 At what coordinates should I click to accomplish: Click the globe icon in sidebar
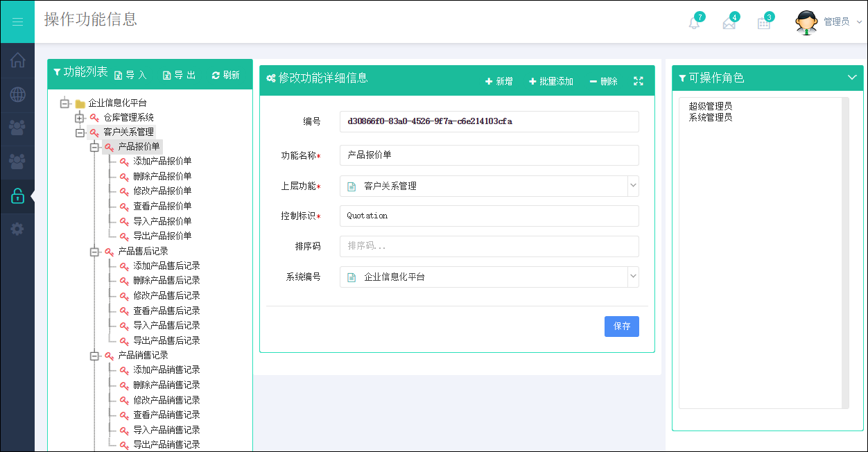coord(17,94)
